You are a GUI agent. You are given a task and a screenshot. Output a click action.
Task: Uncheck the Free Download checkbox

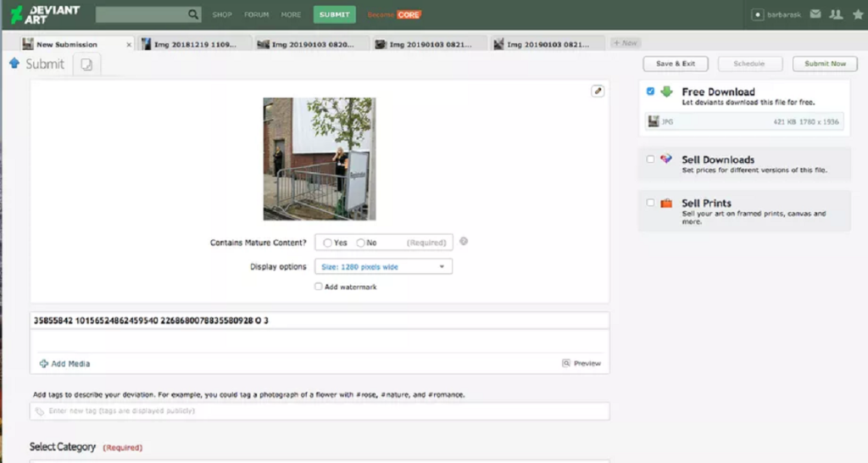click(650, 92)
